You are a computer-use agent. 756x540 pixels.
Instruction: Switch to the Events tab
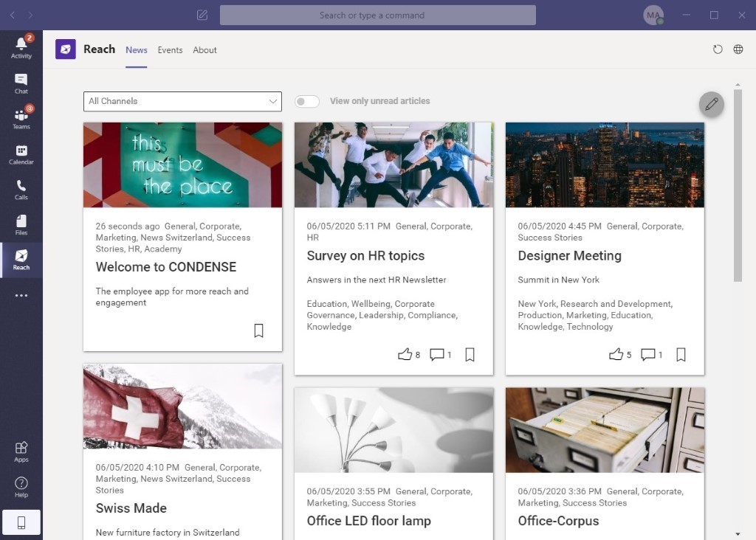coord(171,50)
